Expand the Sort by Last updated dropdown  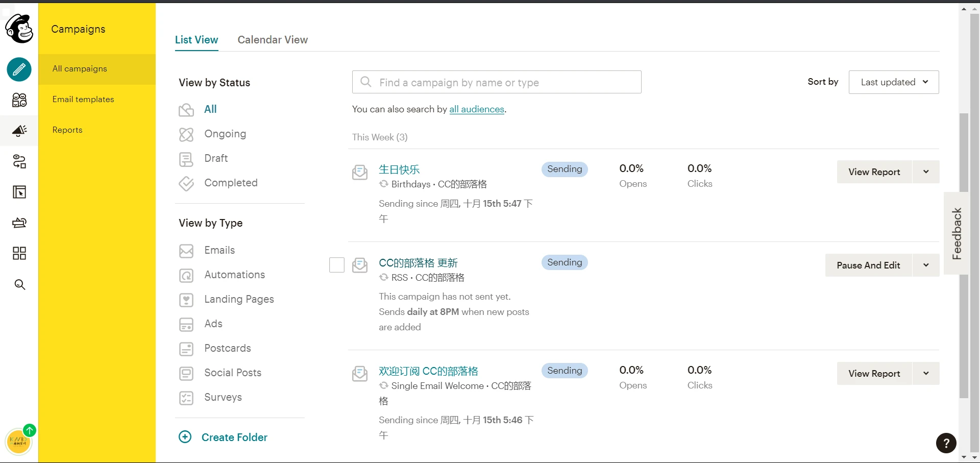coord(894,82)
